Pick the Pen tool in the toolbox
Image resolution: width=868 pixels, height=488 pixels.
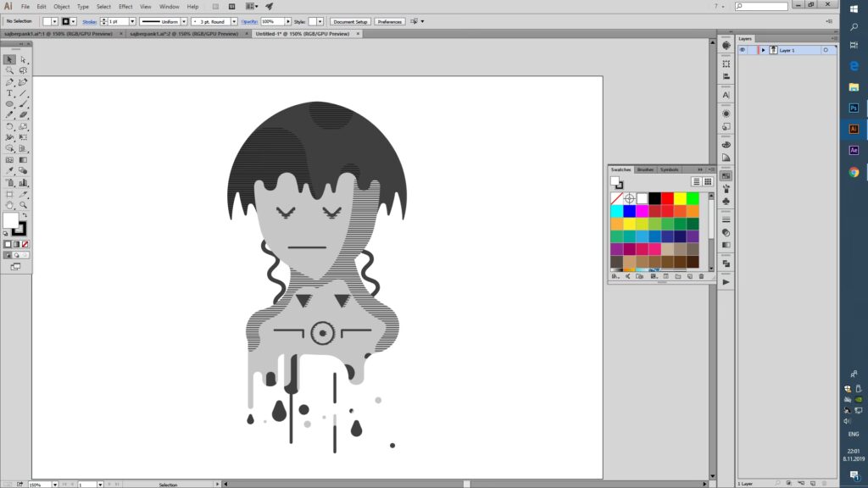coord(9,82)
